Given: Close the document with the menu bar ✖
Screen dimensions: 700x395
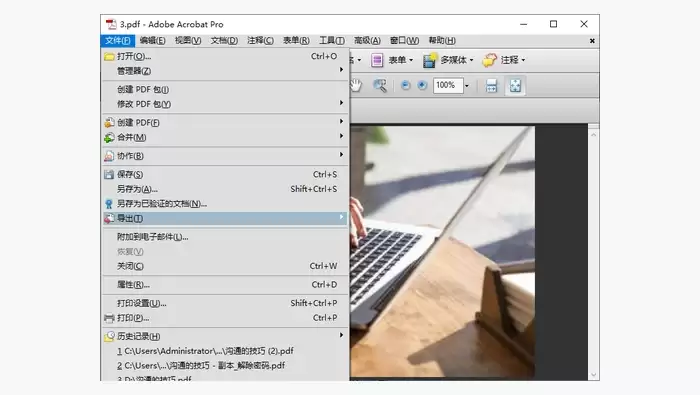Looking at the screenshot, I should pyautogui.click(x=592, y=41).
